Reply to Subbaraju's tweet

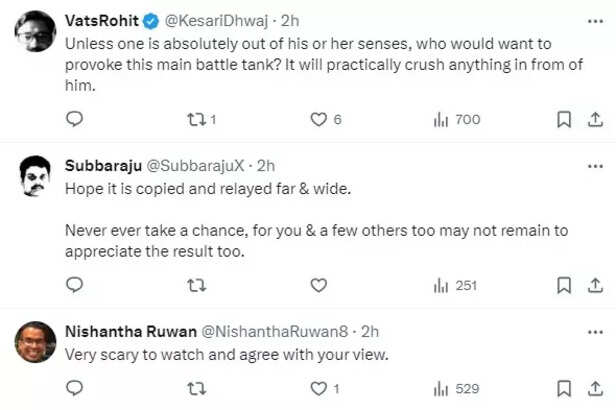75,285
